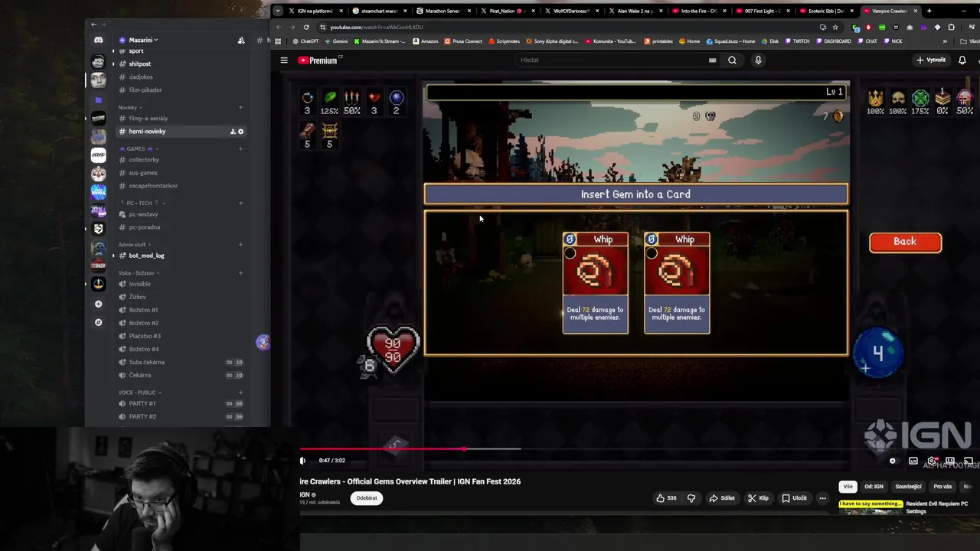
Task: Open the Prusa Connect bookmark
Action: [464, 41]
